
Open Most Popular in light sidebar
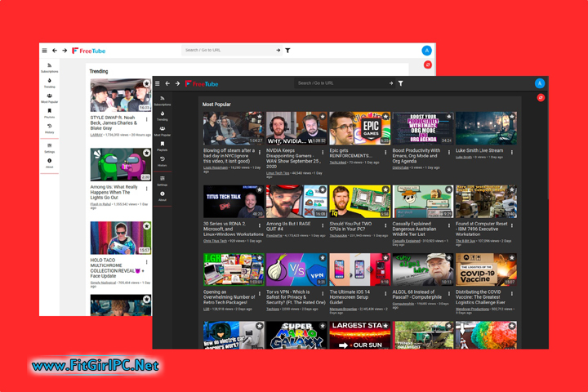50,98
